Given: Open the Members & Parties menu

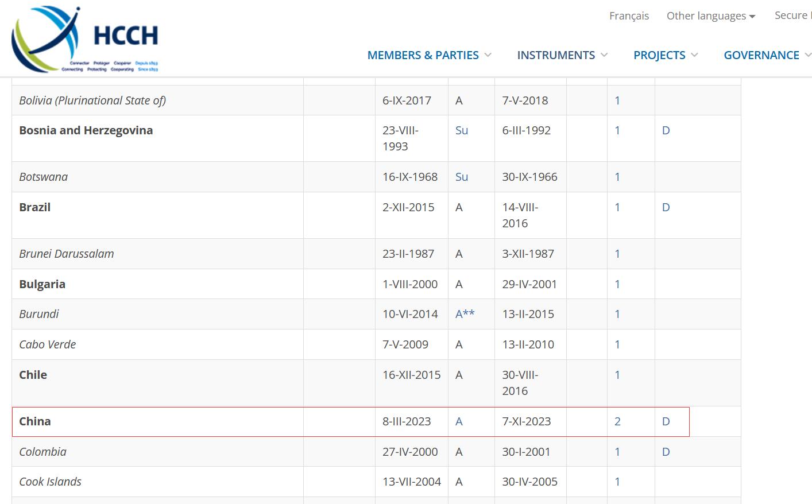Looking at the screenshot, I should [x=429, y=55].
